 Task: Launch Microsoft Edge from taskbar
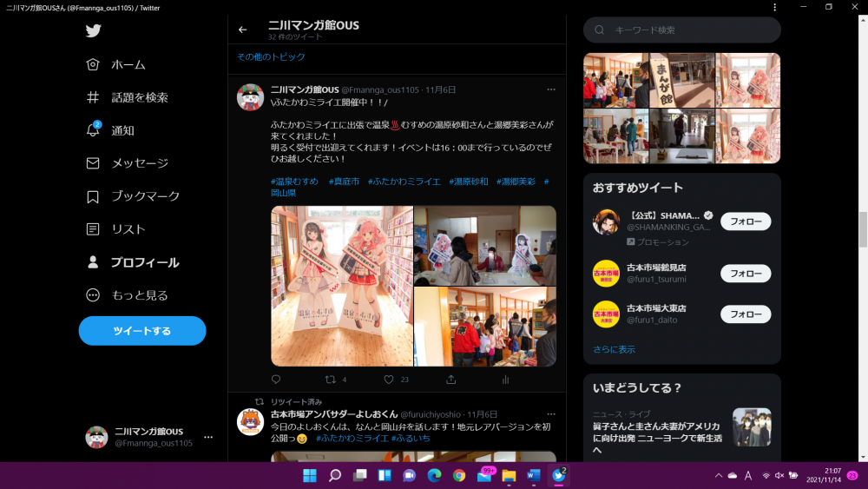tap(434, 475)
